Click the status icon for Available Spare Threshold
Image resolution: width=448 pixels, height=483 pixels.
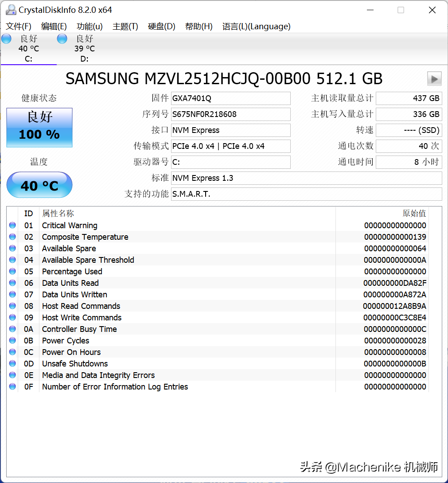coord(12,260)
